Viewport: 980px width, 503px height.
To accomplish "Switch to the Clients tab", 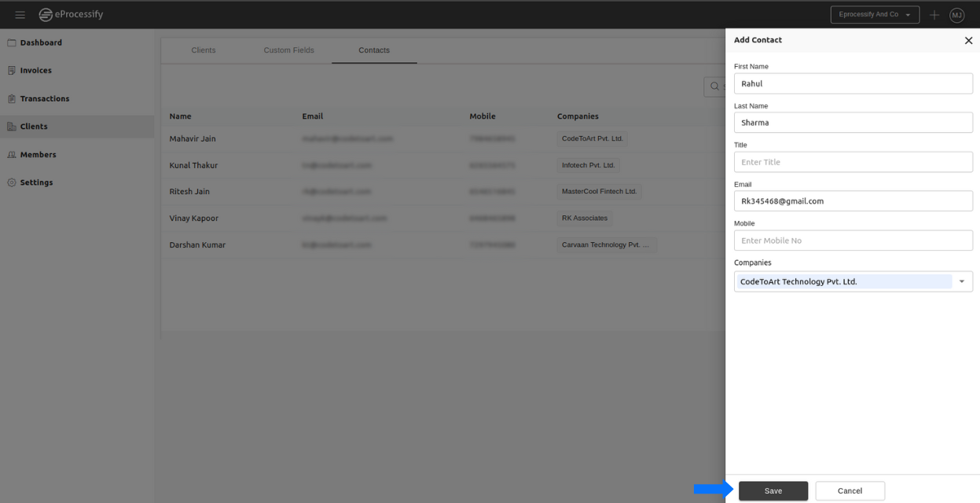I will 203,50.
